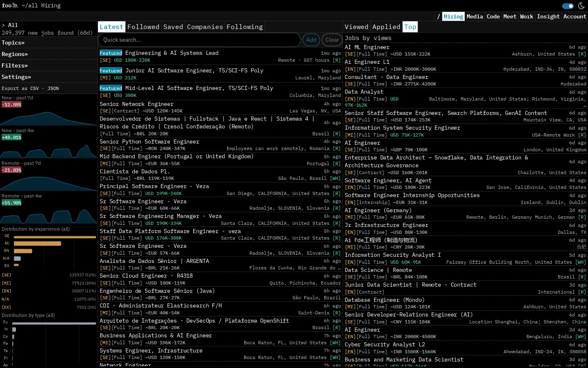Collapse the "> All" category heading
The width and height of the screenshot is (588, 368).
[10, 25]
